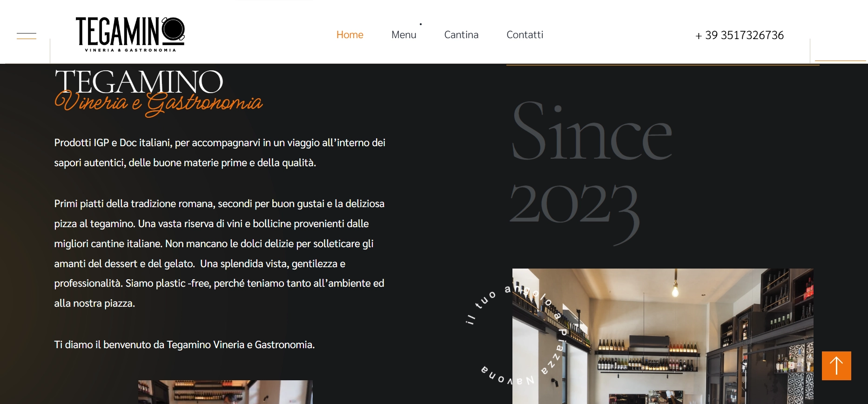Click the Siamo plastic-free sentence
This screenshot has height=404, width=868.
(x=219, y=293)
